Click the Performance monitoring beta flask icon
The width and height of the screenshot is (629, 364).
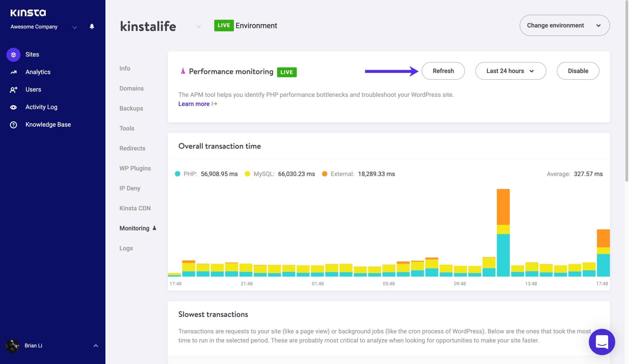[183, 71]
